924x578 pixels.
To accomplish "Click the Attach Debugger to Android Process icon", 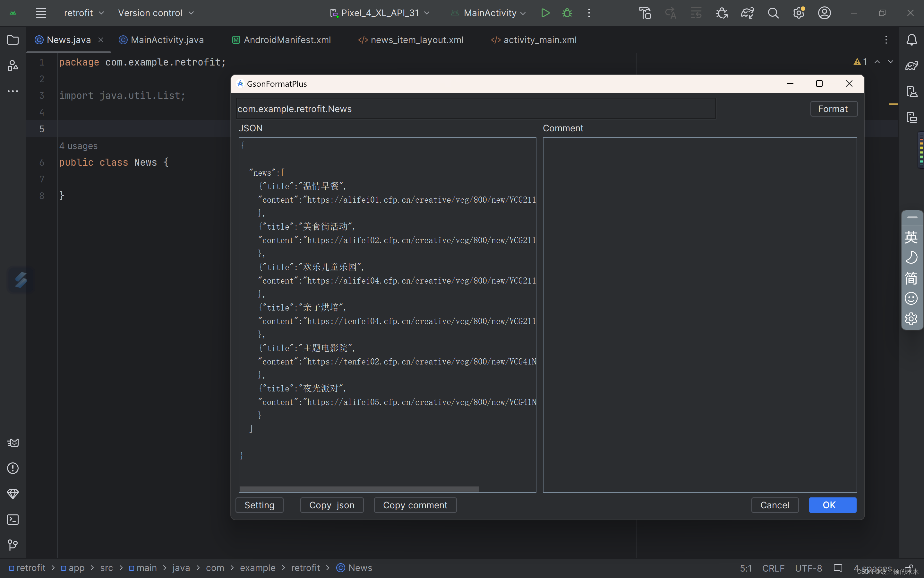I will pos(722,13).
